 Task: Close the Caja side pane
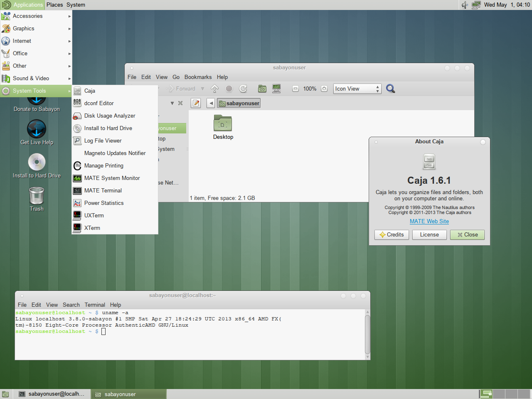180,103
